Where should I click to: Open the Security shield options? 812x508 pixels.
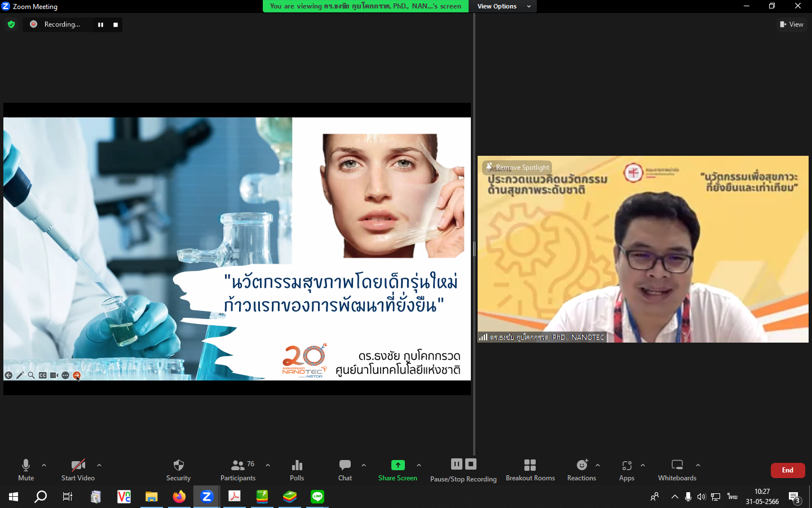pyautogui.click(x=178, y=470)
